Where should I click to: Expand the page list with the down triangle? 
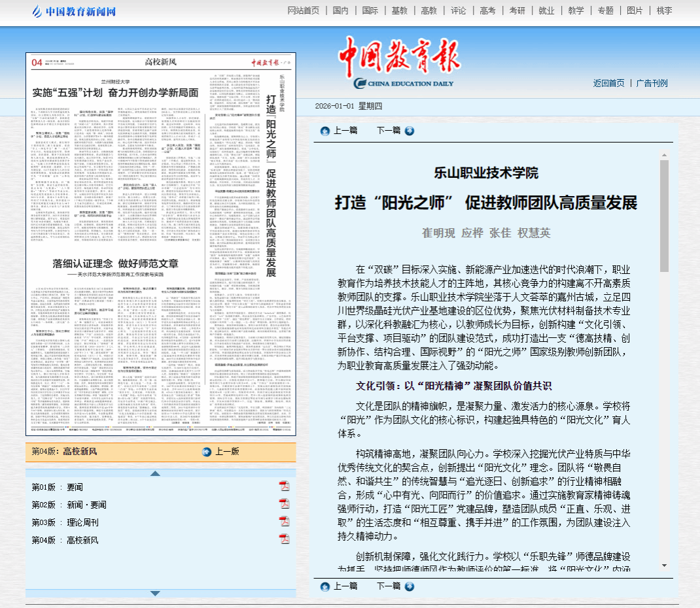pos(155,594)
